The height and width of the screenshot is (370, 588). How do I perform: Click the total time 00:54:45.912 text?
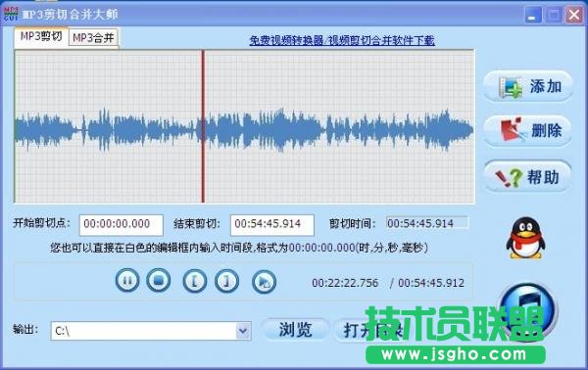431,283
